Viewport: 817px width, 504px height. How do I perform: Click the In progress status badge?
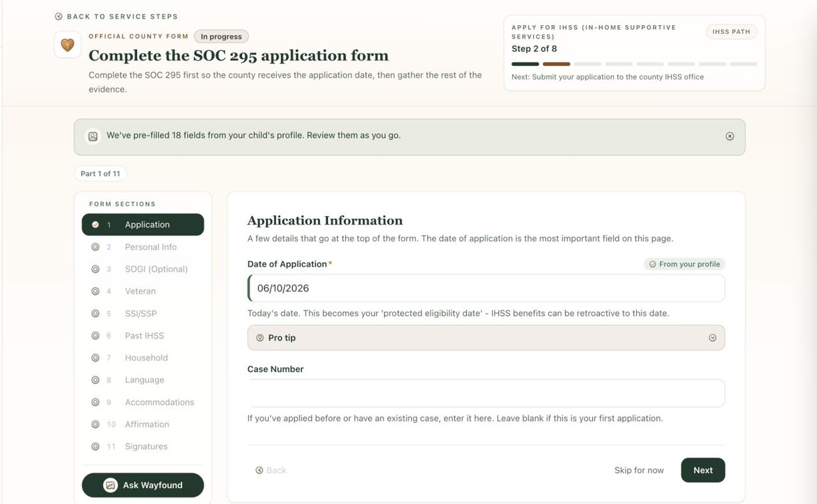(221, 37)
